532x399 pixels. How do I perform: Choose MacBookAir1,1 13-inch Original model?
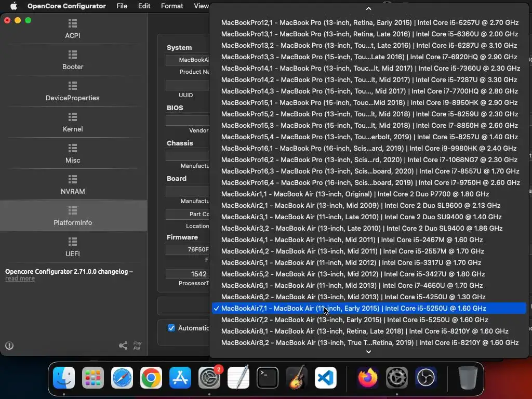point(369,194)
